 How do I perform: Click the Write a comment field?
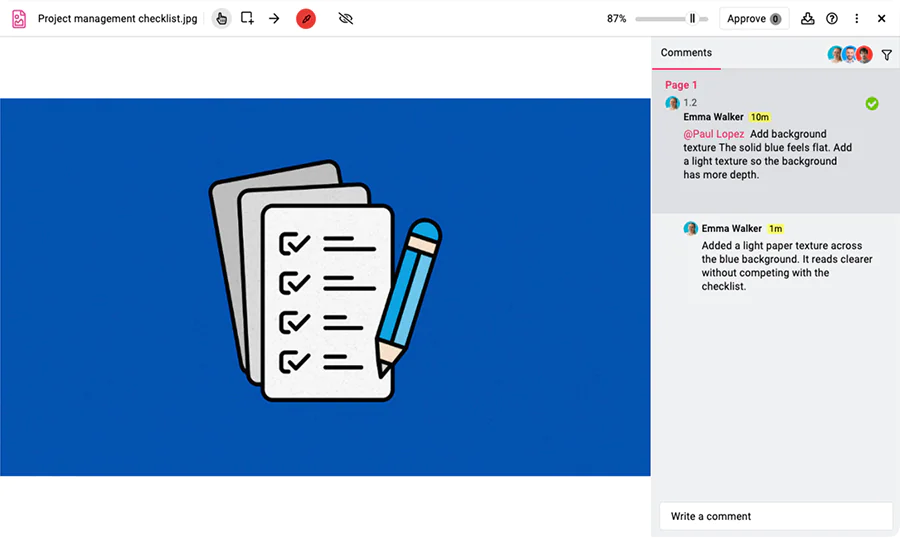pyautogui.click(x=776, y=516)
